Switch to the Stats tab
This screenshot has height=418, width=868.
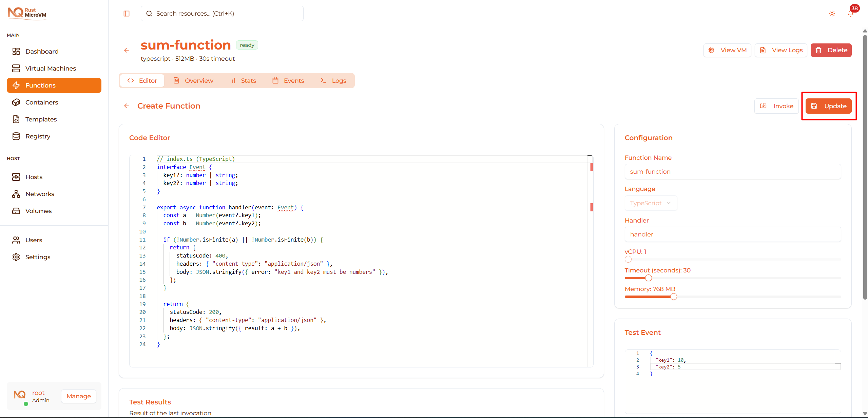(243, 80)
